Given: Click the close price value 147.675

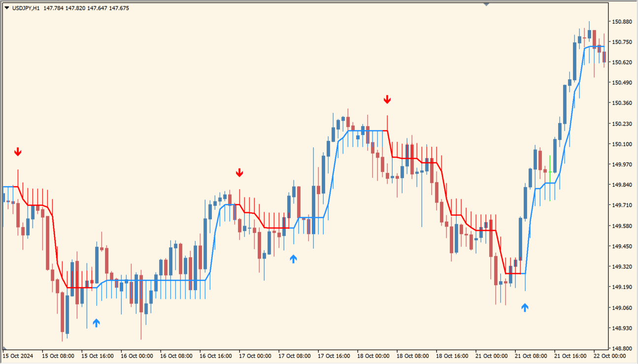Looking at the screenshot, I should 119,8.
